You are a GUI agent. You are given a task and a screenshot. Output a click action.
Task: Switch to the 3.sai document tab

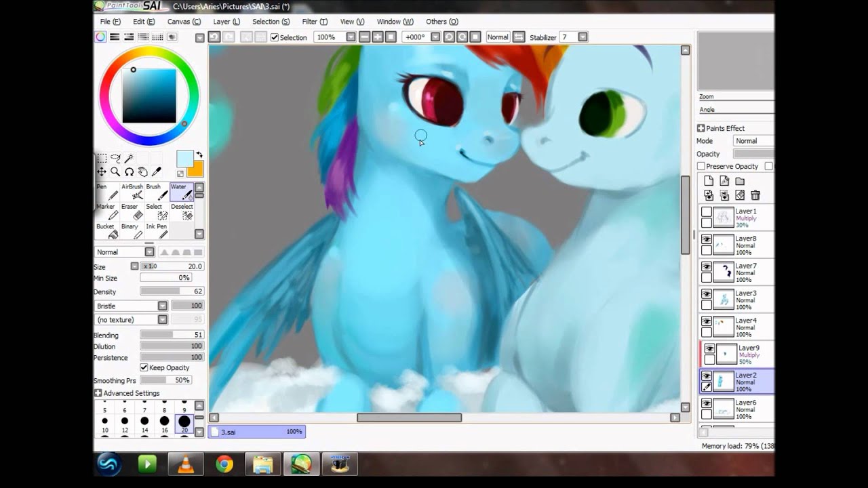[257, 432]
